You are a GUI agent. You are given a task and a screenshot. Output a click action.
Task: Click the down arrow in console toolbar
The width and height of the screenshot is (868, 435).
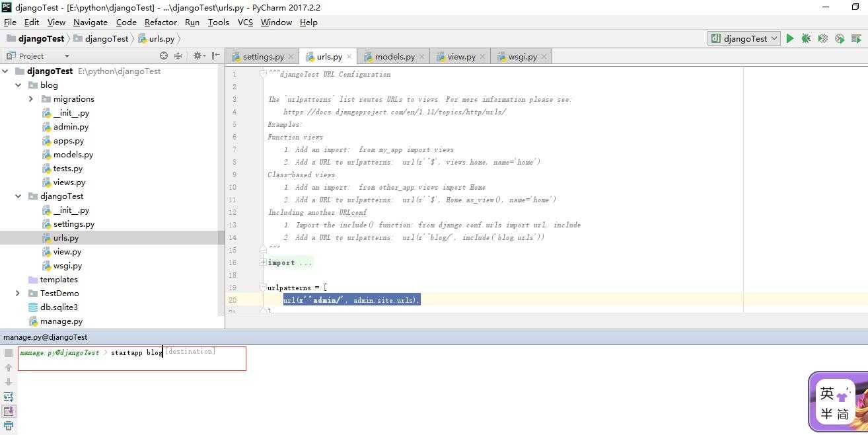pyautogui.click(x=9, y=382)
